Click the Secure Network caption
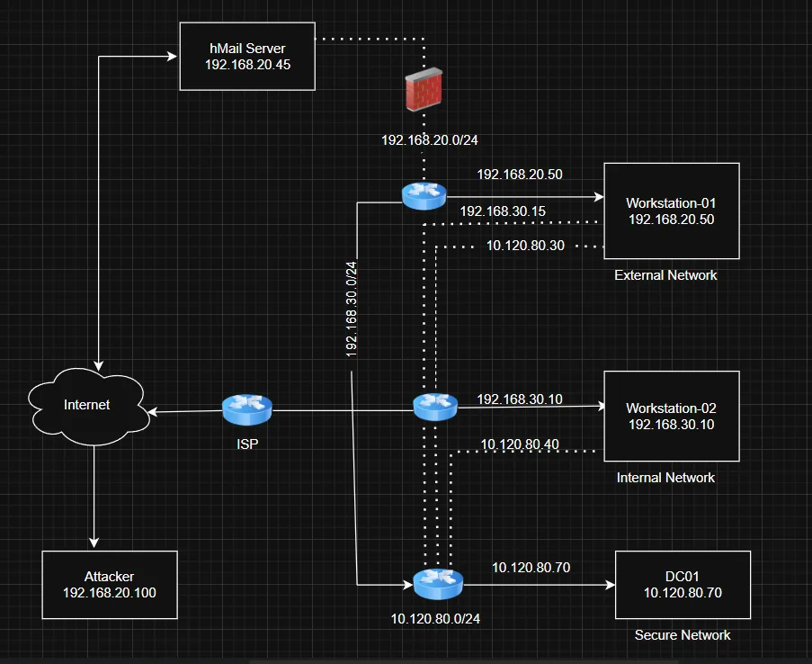The image size is (812, 664). coord(683,635)
